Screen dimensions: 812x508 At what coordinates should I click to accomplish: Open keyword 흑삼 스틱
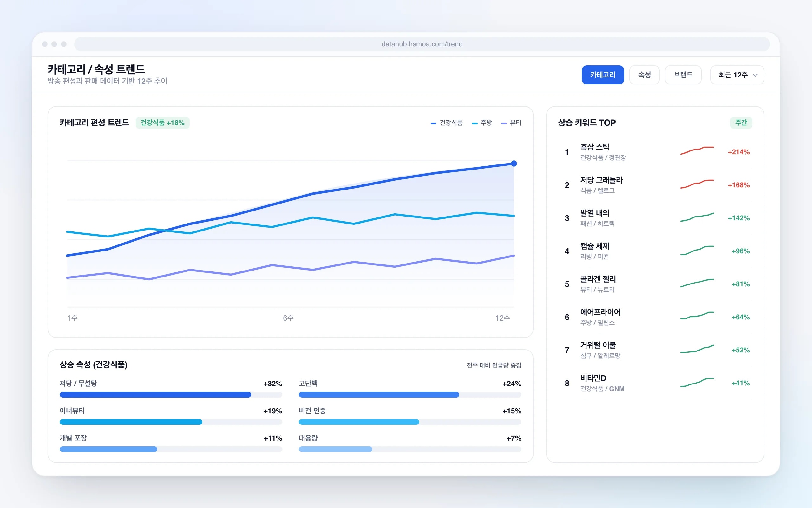coord(655,152)
